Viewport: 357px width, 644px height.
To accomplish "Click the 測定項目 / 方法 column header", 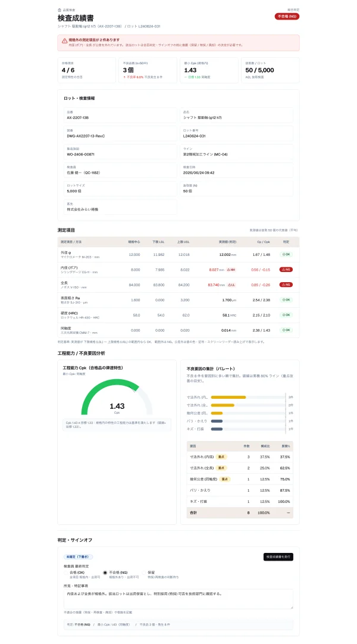I will [71, 242].
